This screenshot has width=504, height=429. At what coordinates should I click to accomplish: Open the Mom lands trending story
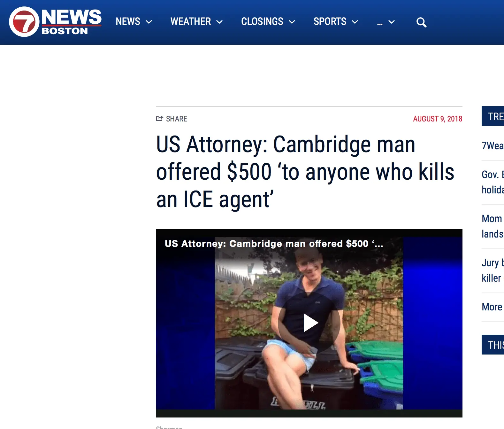(493, 226)
